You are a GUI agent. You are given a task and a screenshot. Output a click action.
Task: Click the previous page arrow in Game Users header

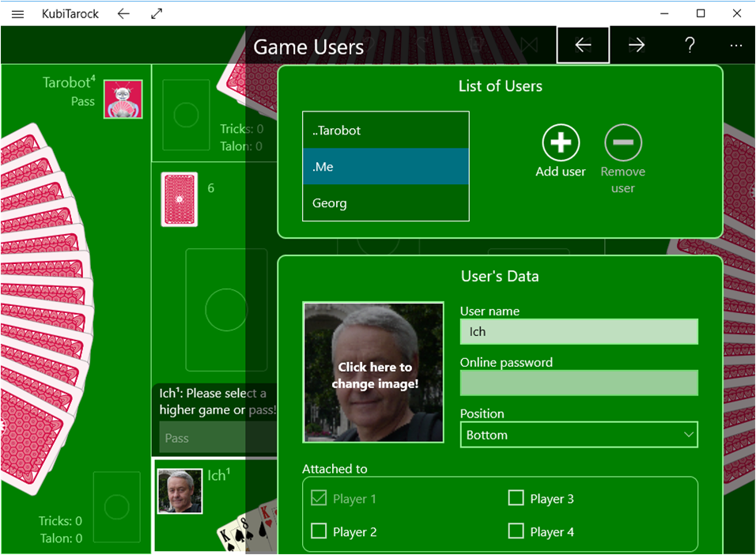tap(583, 45)
